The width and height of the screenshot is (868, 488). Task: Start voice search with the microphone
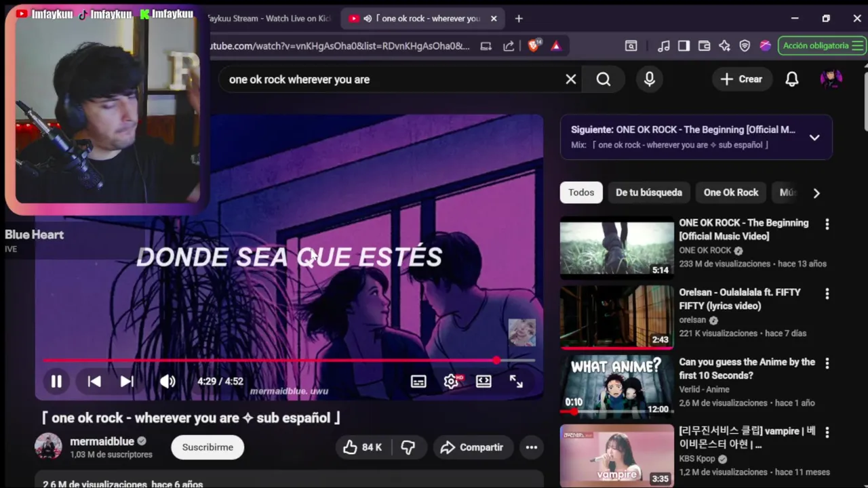[x=650, y=79]
